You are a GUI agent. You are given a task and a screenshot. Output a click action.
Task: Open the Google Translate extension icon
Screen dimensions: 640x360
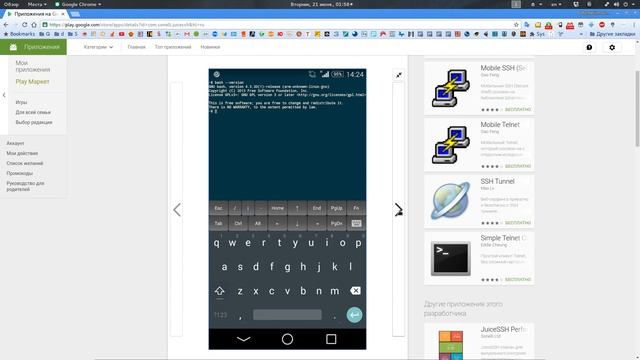[x=527, y=25]
